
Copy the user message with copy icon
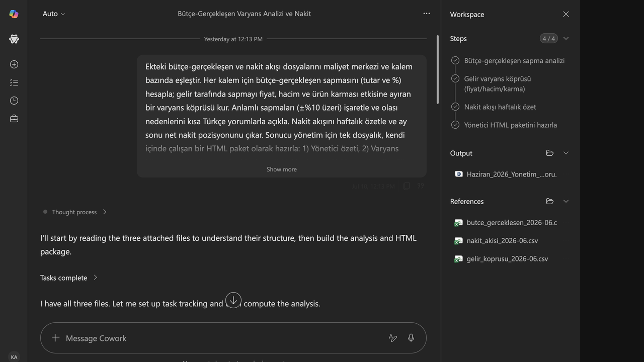(407, 186)
